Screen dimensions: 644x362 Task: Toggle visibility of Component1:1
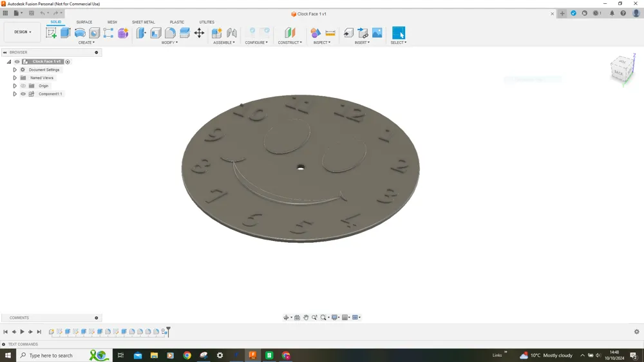(23, 94)
